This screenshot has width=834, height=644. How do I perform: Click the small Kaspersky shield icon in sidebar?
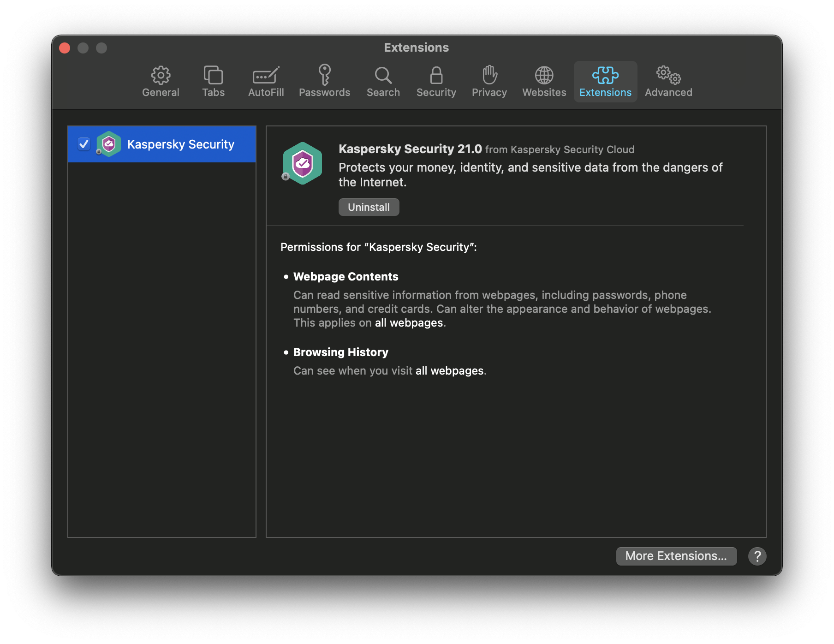click(108, 144)
